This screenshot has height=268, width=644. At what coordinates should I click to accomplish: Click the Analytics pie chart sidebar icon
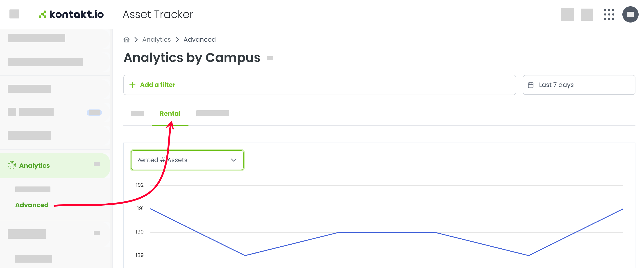(x=12, y=165)
